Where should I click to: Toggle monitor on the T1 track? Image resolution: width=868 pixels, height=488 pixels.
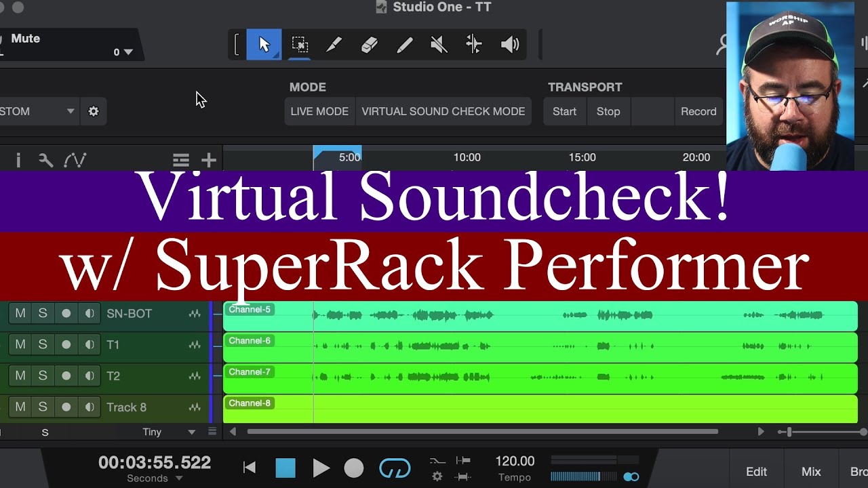[x=90, y=344]
